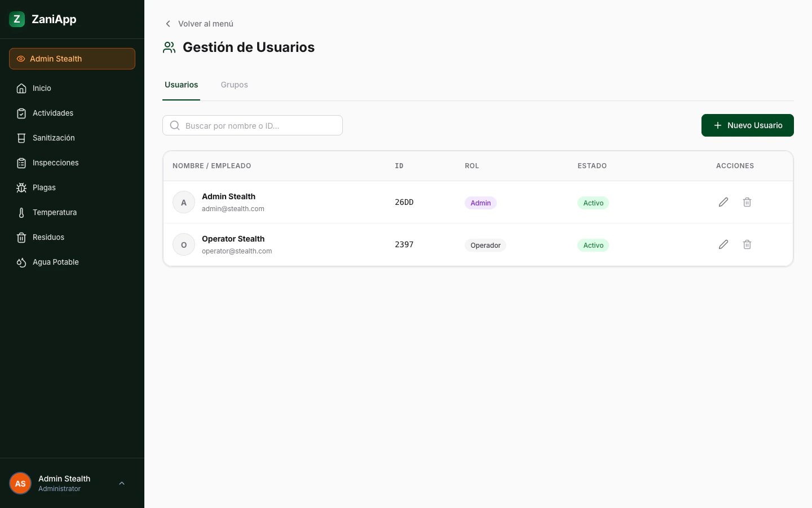This screenshot has width=812, height=508.
Task: Open the Admin role badge for Admin Stealth
Action: [480, 203]
